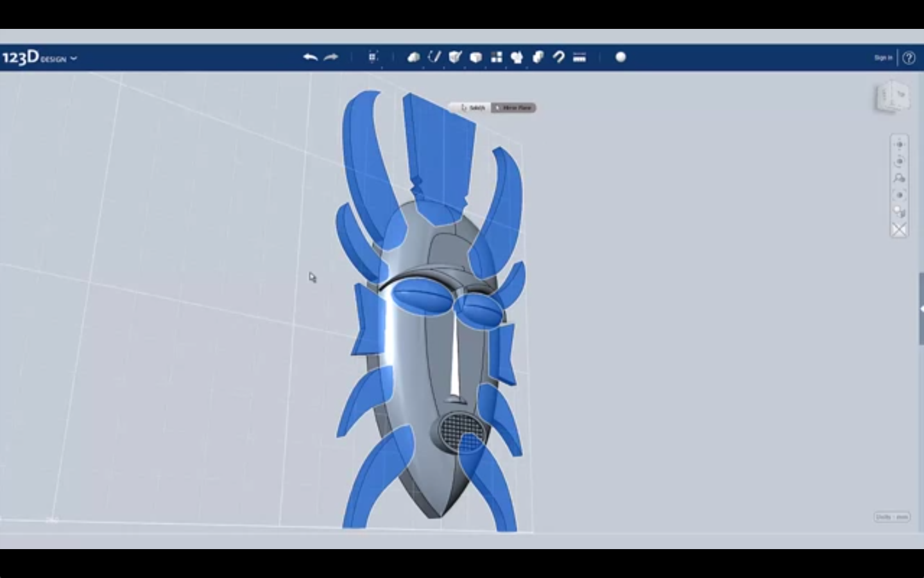
Task: Select the Measure ruler tool
Action: 579,57
